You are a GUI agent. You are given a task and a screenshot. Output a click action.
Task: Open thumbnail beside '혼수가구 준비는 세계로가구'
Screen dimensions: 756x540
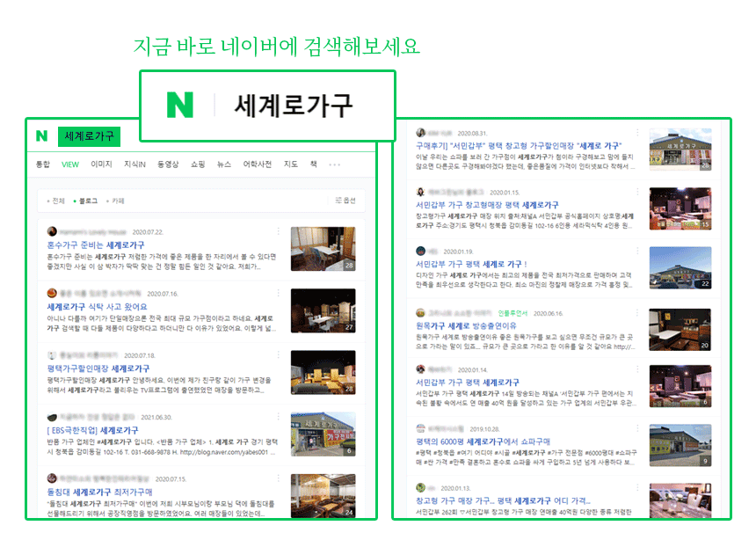tap(323, 249)
